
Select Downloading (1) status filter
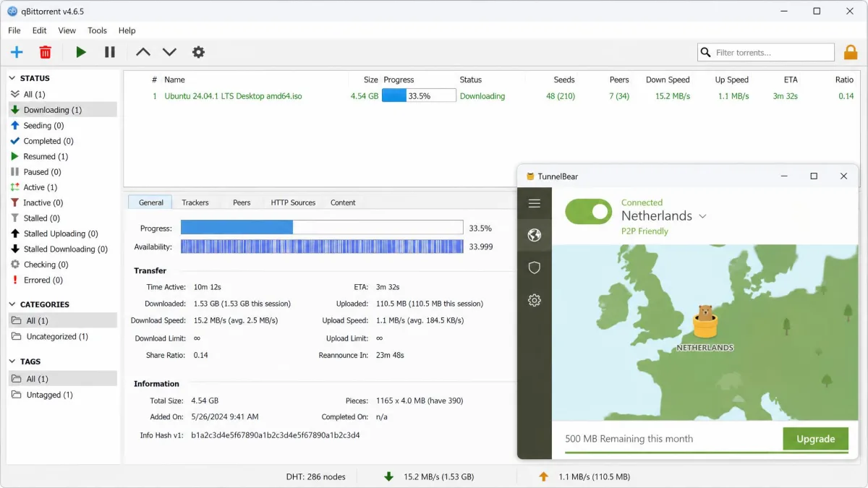[x=63, y=110]
